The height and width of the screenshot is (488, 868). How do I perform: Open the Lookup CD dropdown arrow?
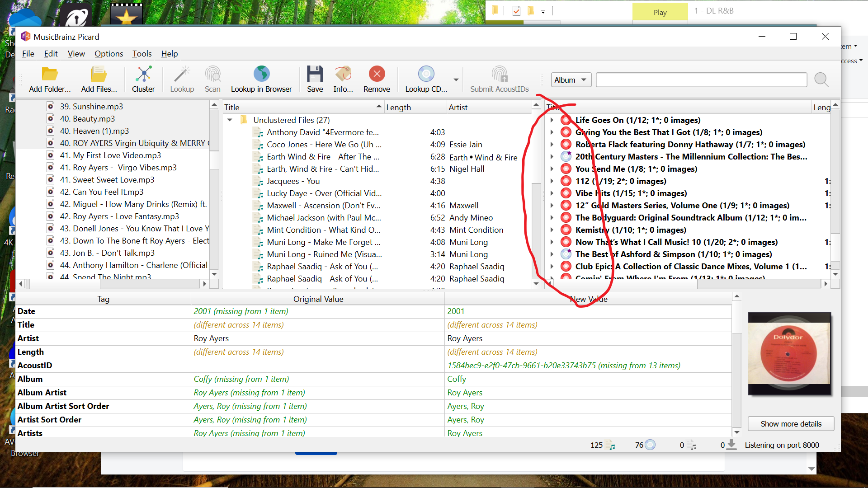coord(456,80)
